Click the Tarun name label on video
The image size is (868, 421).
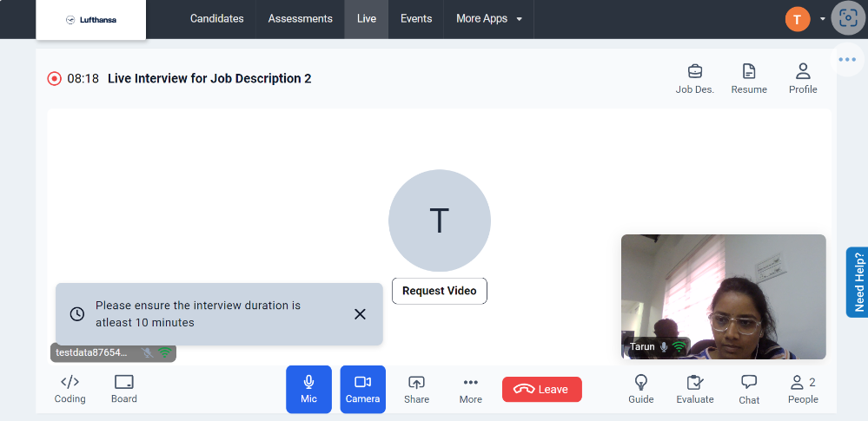click(642, 347)
